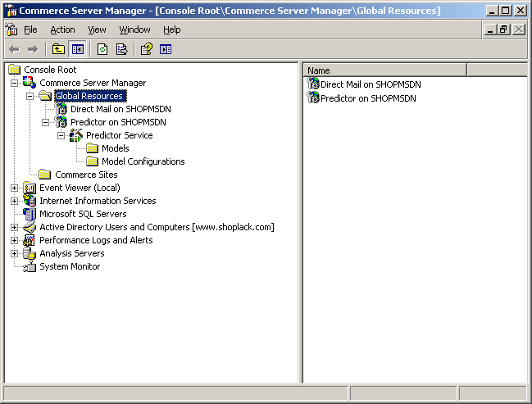Screen dimensions: 532x404
Task: Click the Microsoft SQL Servers icon
Action: (x=30, y=214)
